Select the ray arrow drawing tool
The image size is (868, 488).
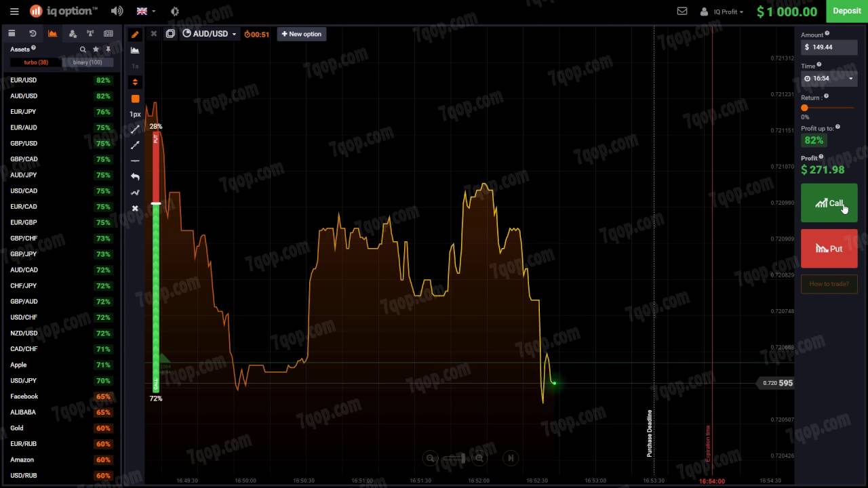pyautogui.click(x=135, y=145)
